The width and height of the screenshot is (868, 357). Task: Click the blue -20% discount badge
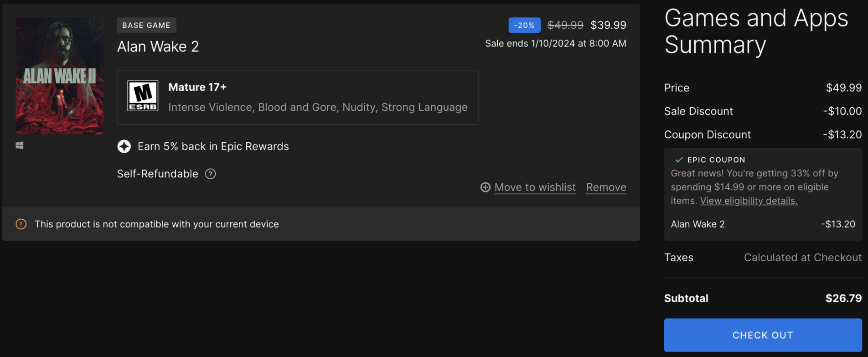[x=524, y=26]
